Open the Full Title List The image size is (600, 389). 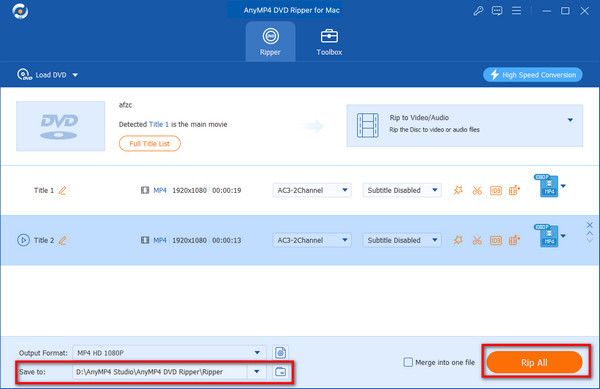(x=150, y=143)
